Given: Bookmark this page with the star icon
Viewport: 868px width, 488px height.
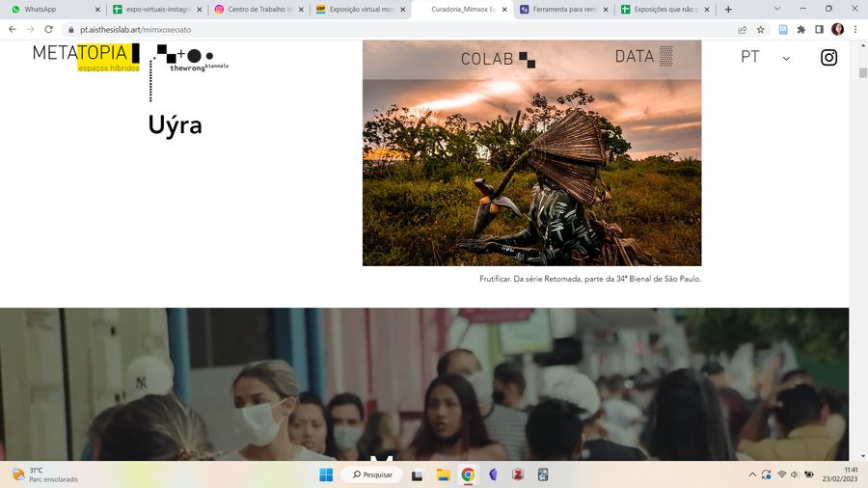Looking at the screenshot, I should click(761, 30).
